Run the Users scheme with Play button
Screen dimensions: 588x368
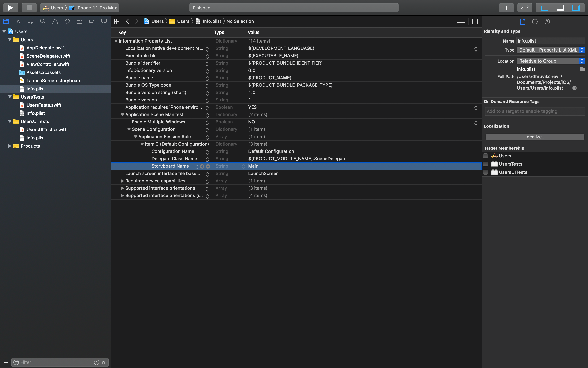[x=10, y=8]
